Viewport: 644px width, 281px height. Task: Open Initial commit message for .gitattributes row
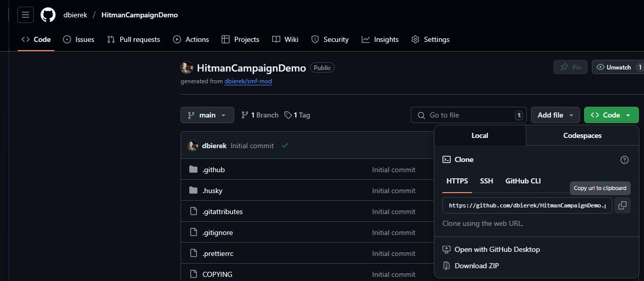(394, 212)
